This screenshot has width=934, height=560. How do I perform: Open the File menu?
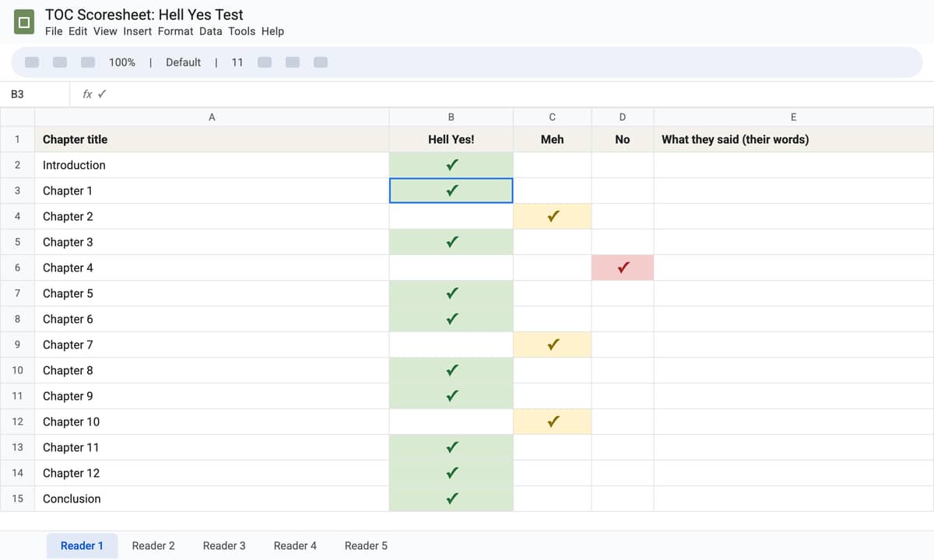pyautogui.click(x=54, y=31)
